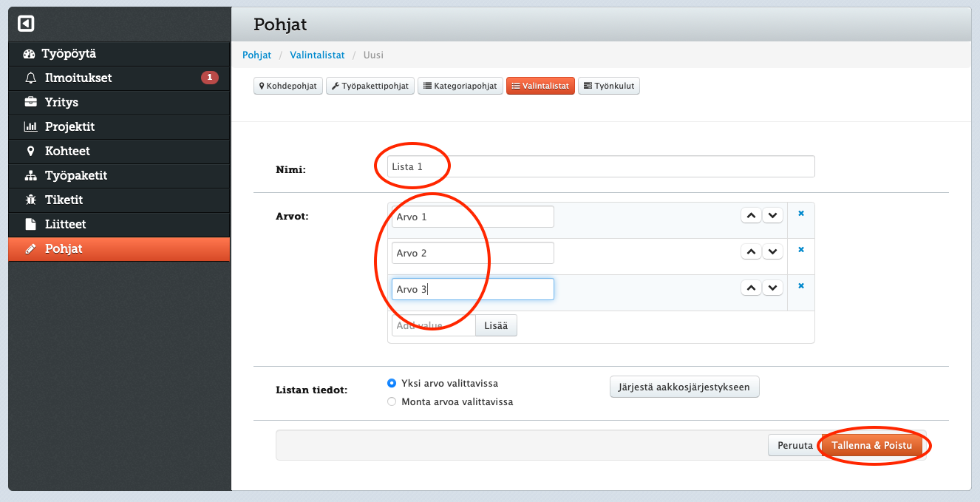This screenshot has height=502, width=980.
Task: Go to Tiketit in the sidebar
Action: pos(64,200)
